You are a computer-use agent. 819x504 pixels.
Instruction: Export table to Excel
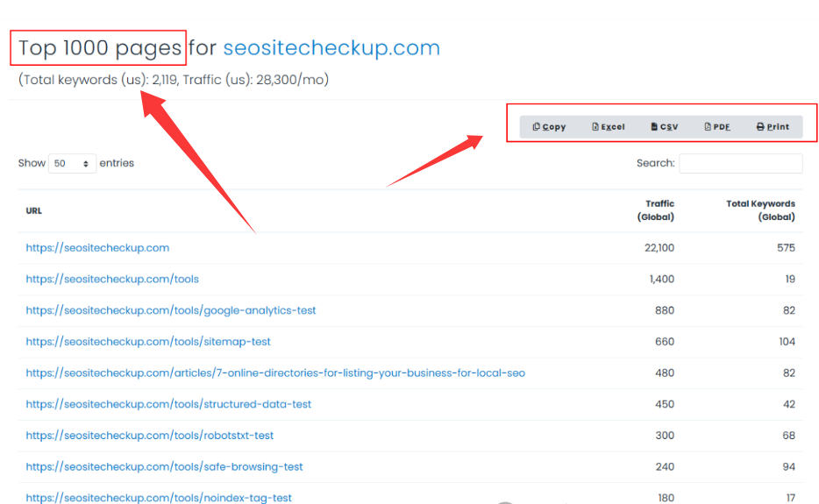coord(609,127)
